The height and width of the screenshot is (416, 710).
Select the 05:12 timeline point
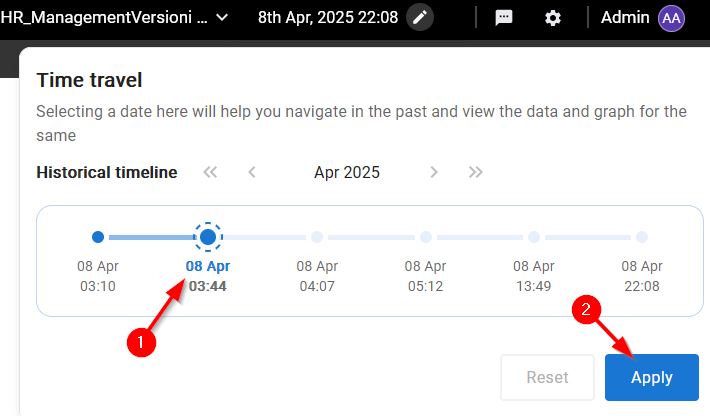click(x=426, y=237)
